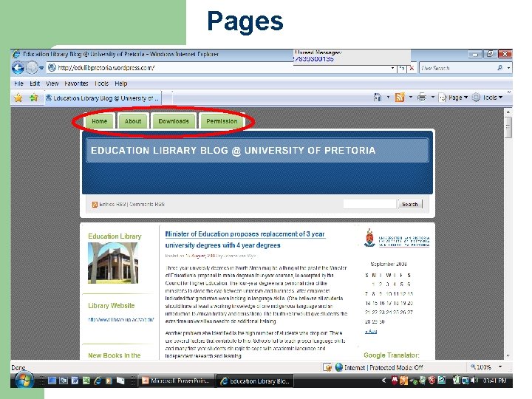Viewport: 532px width, 399px height.
Task: Click the Home page icon in command bar
Action: tap(378, 98)
